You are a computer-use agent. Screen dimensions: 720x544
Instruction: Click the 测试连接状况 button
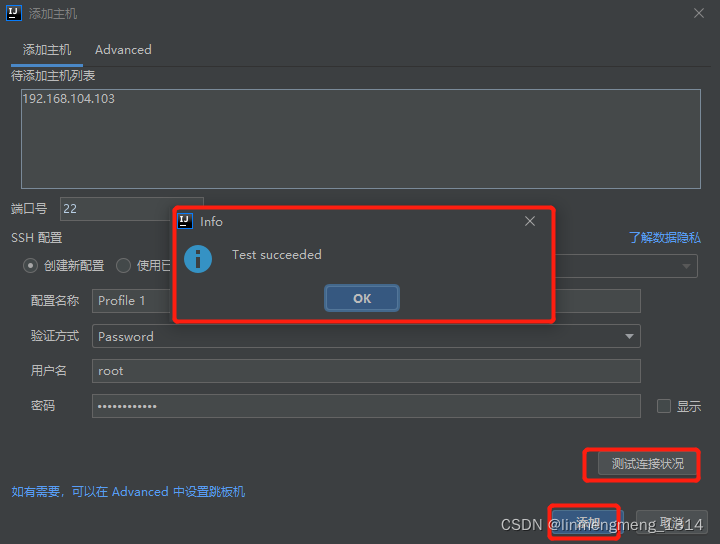click(x=647, y=464)
